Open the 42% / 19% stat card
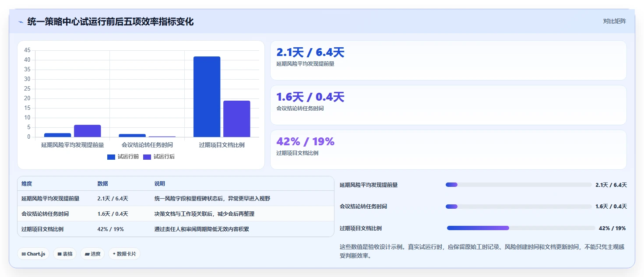Viewport: 644px width, 277px height. (448, 150)
